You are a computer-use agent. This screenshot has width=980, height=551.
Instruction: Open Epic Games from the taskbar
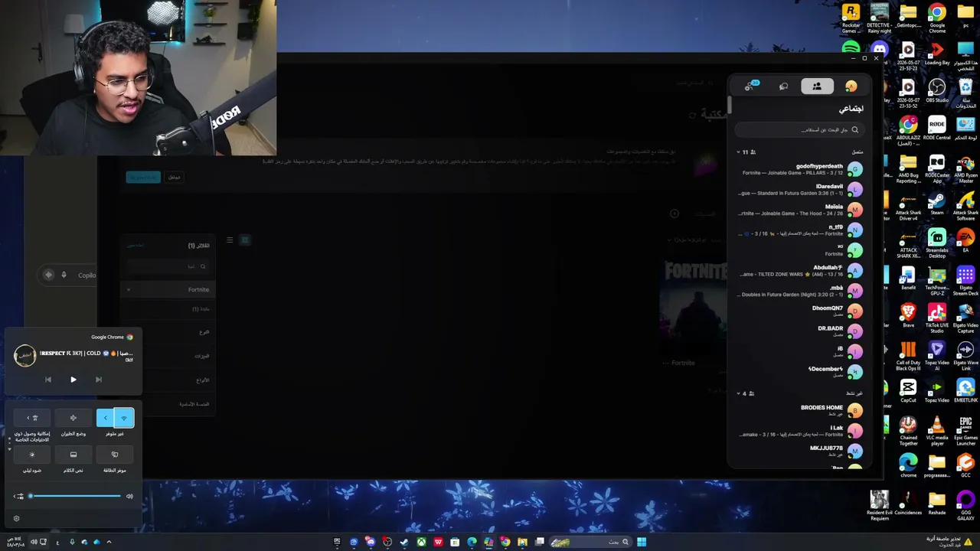(337, 542)
